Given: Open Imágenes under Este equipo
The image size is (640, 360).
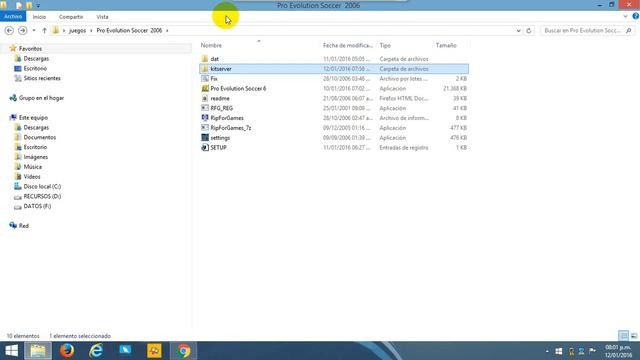Looking at the screenshot, I should point(36,157).
